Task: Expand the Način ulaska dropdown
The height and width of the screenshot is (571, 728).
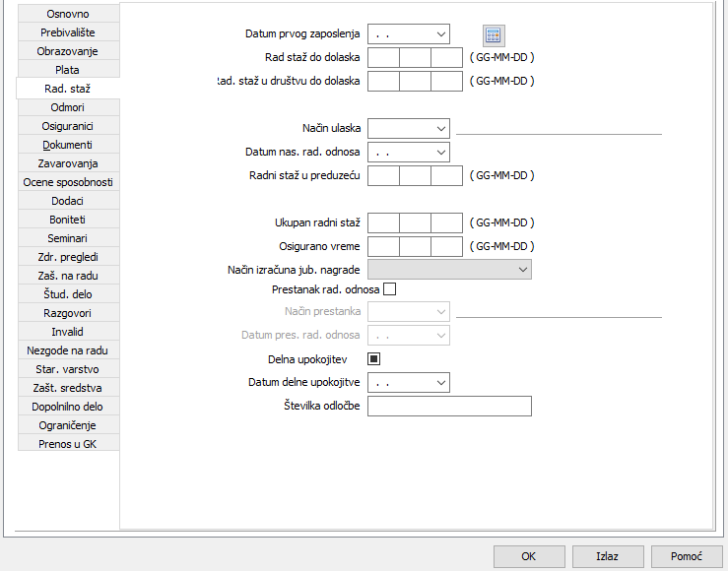Action: point(438,128)
